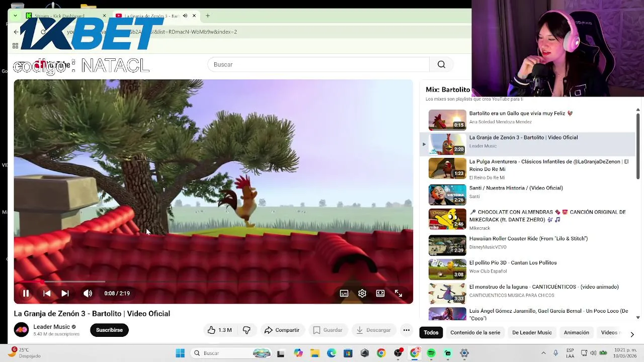Screen dimensions: 644x362
Task: Mute the video player volume
Action: tap(88, 293)
